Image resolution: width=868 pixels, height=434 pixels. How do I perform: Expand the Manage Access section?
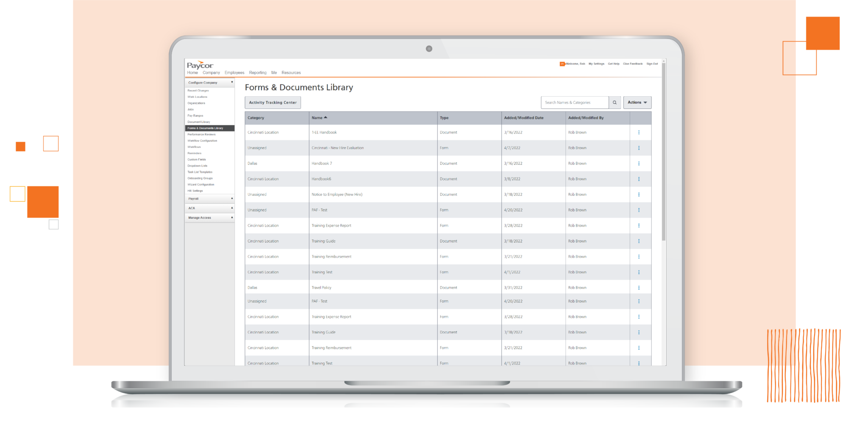231,217
